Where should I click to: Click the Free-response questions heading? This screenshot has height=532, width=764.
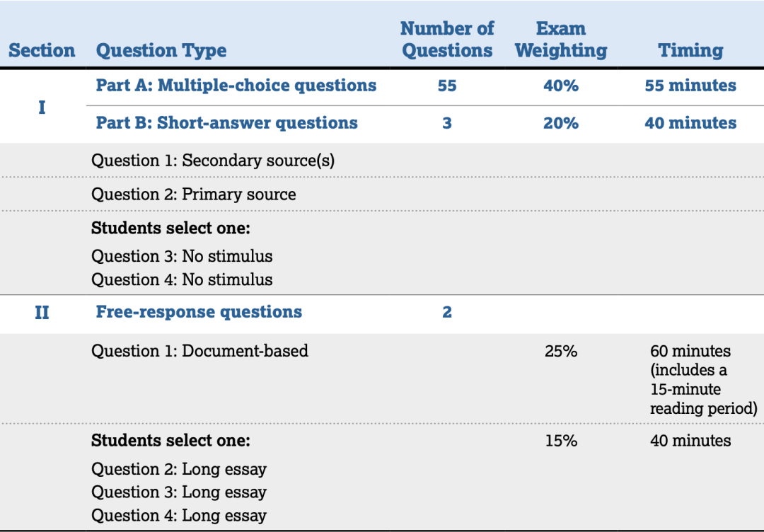click(199, 312)
